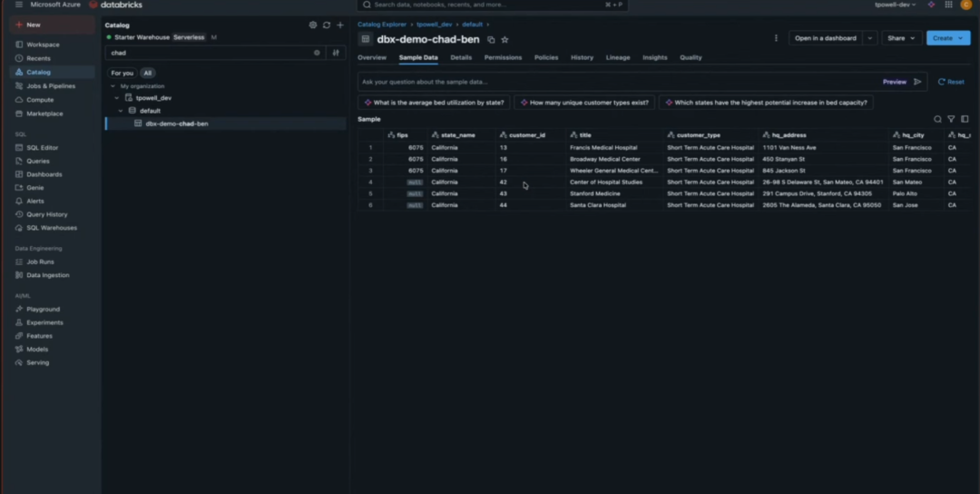Switch to the Quality tab

pos(691,57)
